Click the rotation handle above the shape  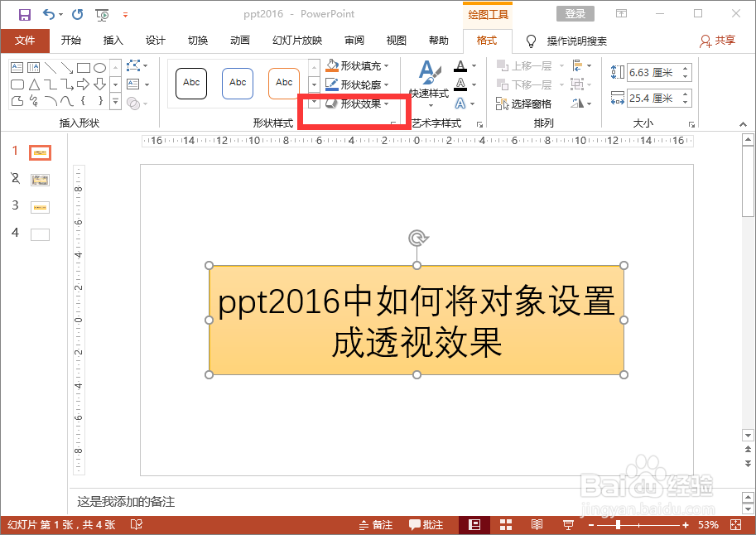point(417,238)
